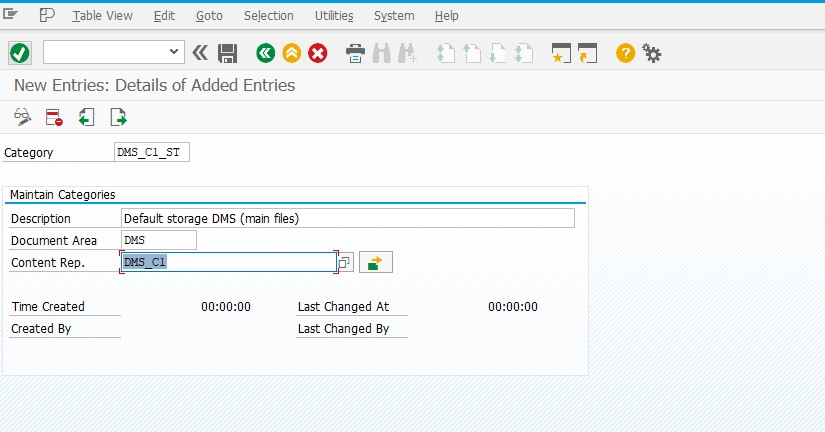The width and height of the screenshot is (825, 432).
Task: Click the Document Area field DMS
Action: [159, 240]
